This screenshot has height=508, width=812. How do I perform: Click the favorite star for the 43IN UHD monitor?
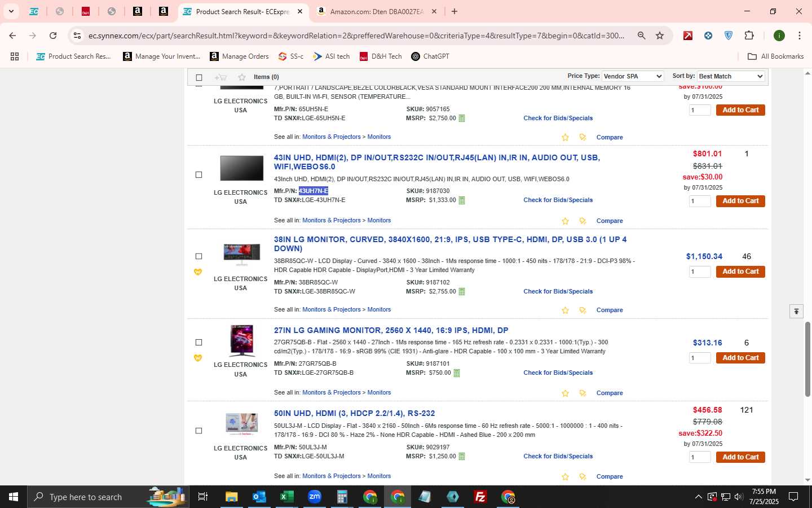(x=565, y=221)
